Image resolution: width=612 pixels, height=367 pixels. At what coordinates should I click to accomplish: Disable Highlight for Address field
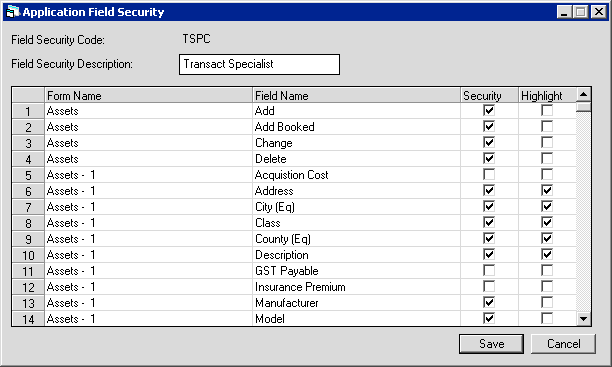[x=547, y=191]
